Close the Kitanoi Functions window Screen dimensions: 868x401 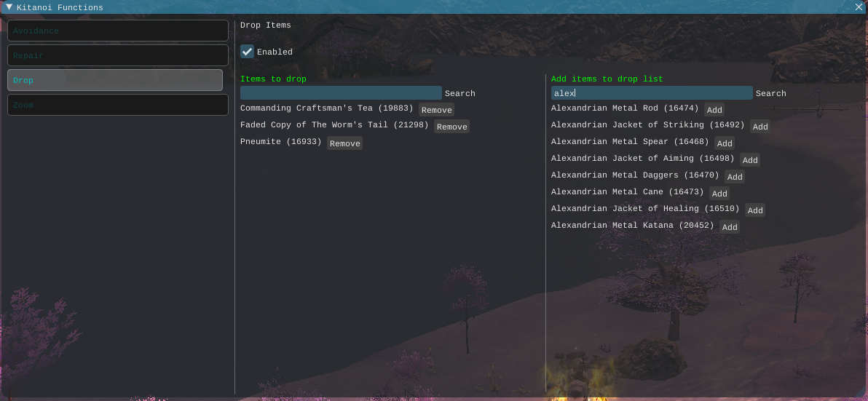coord(859,7)
